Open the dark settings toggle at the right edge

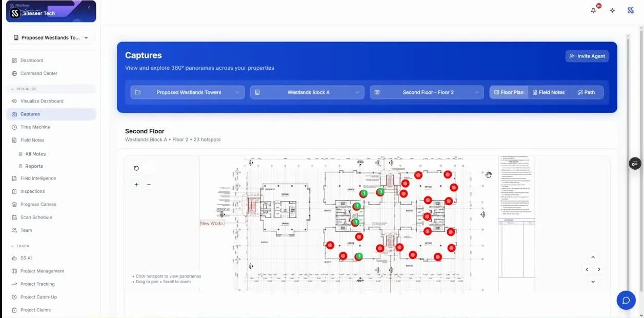635,164
